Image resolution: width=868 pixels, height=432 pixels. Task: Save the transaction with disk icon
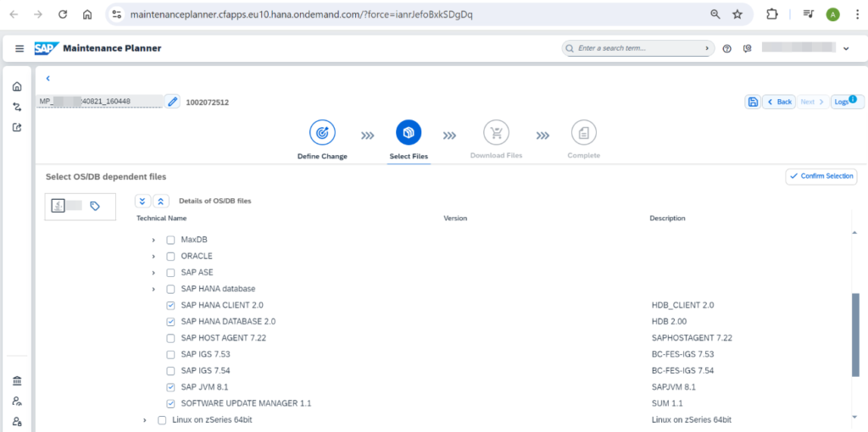[x=753, y=102]
